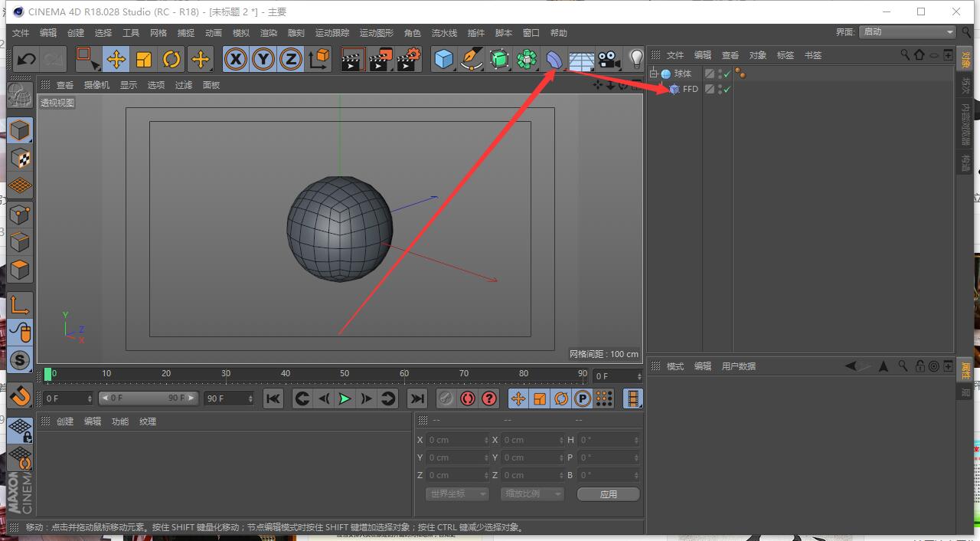Render the active view
Viewport: 980px width, 541px height.
pos(352,59)
